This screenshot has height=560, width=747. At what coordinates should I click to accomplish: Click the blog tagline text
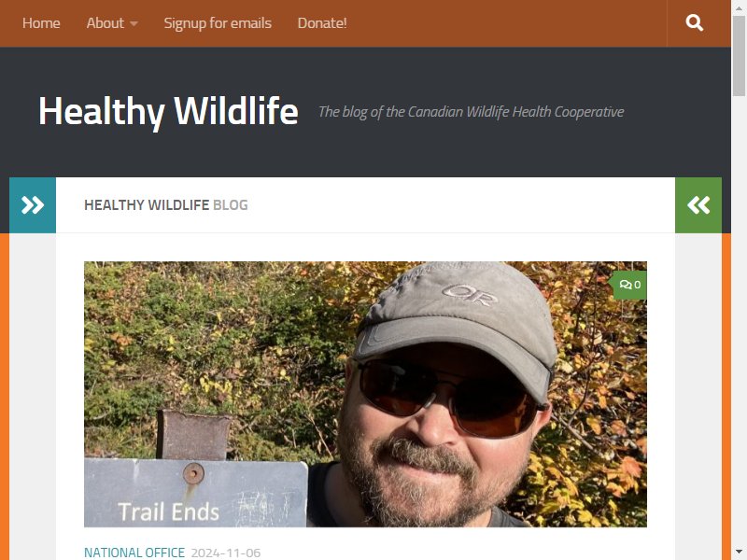(472, 112)
